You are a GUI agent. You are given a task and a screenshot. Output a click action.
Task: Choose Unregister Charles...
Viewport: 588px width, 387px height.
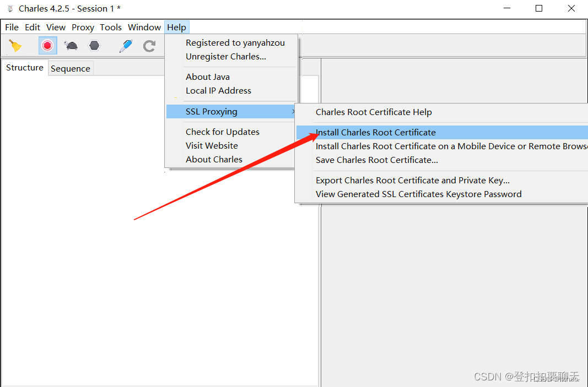pyautogui.click(x=231, y=57)
